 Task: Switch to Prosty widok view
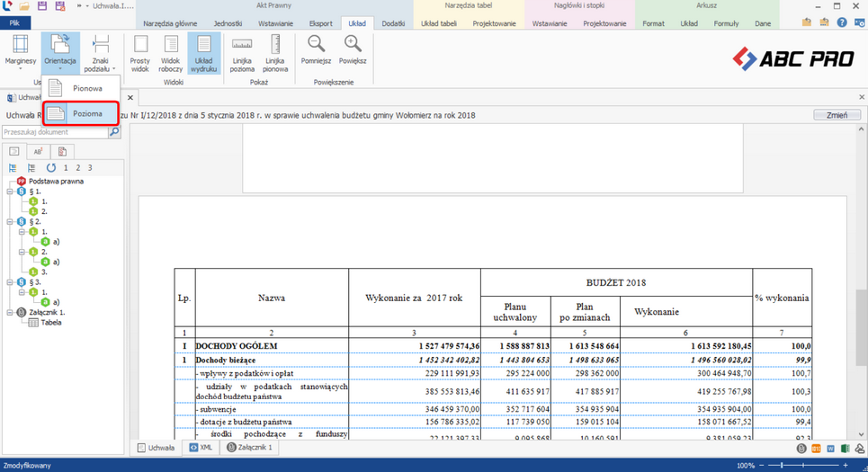click(x=140, y=52)
